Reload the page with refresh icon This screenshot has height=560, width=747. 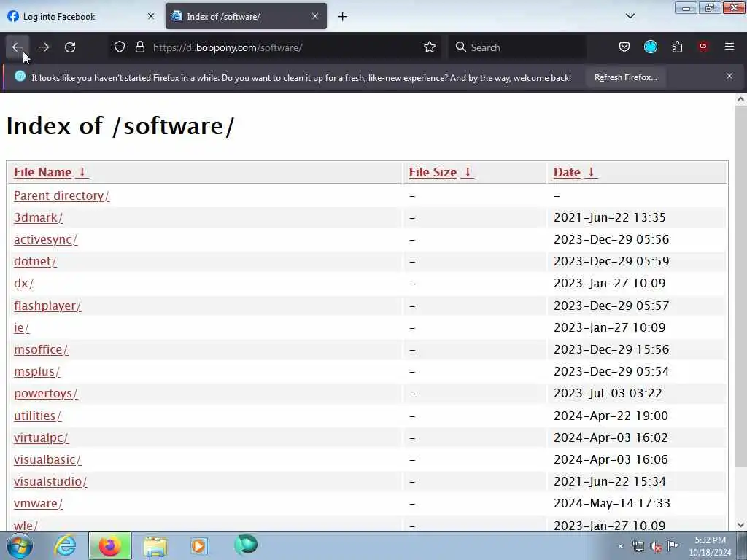point(70,47)
